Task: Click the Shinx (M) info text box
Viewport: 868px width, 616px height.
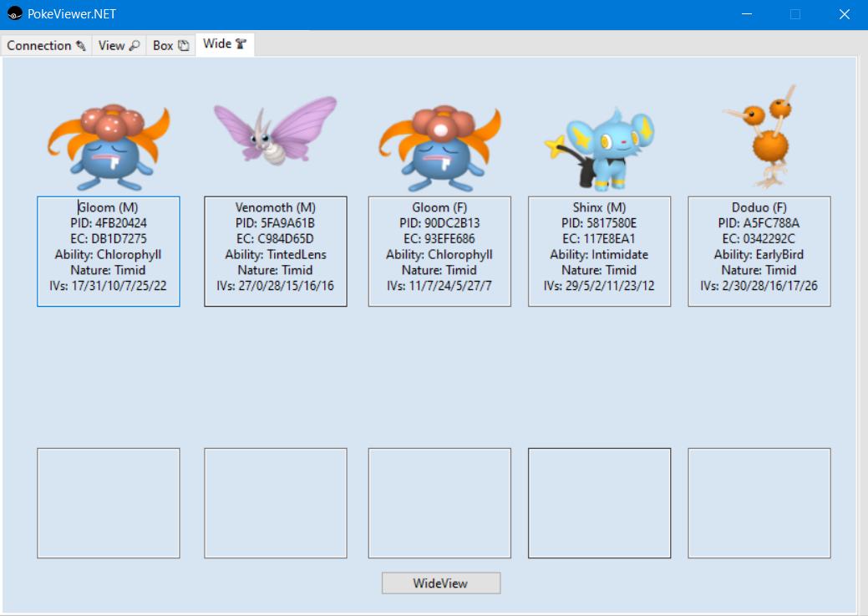Action: (x=600, y=251)
